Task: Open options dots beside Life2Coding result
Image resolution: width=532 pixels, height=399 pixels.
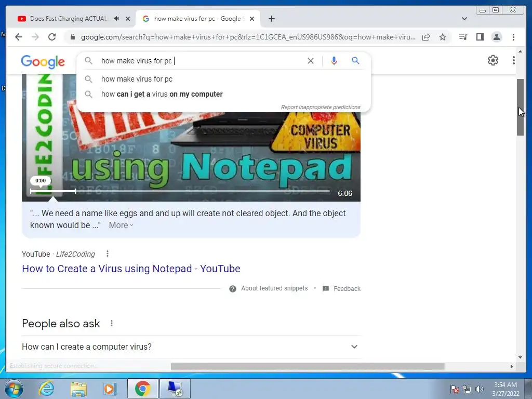Action: click(x=107, y=254)
